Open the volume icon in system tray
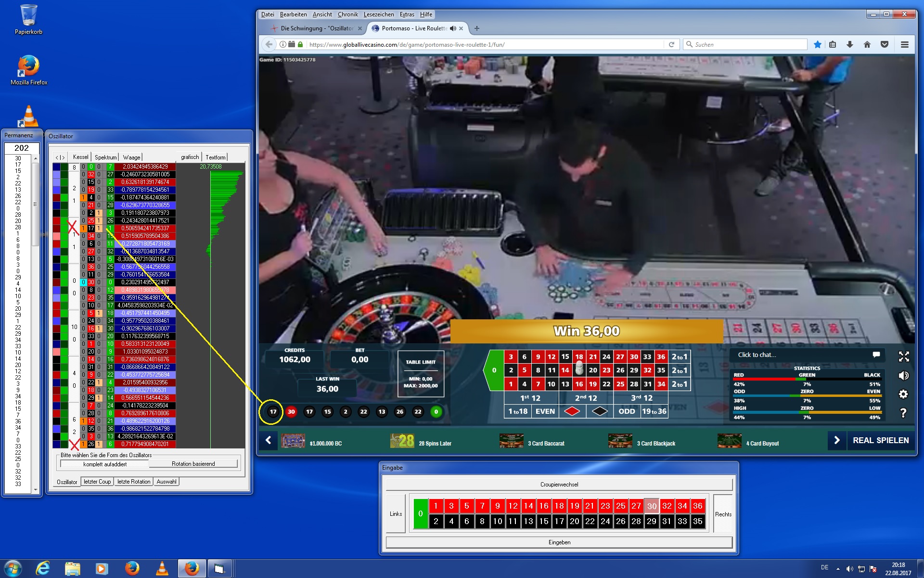The height and width of the screenshot is (578, 924). (850, 569)
